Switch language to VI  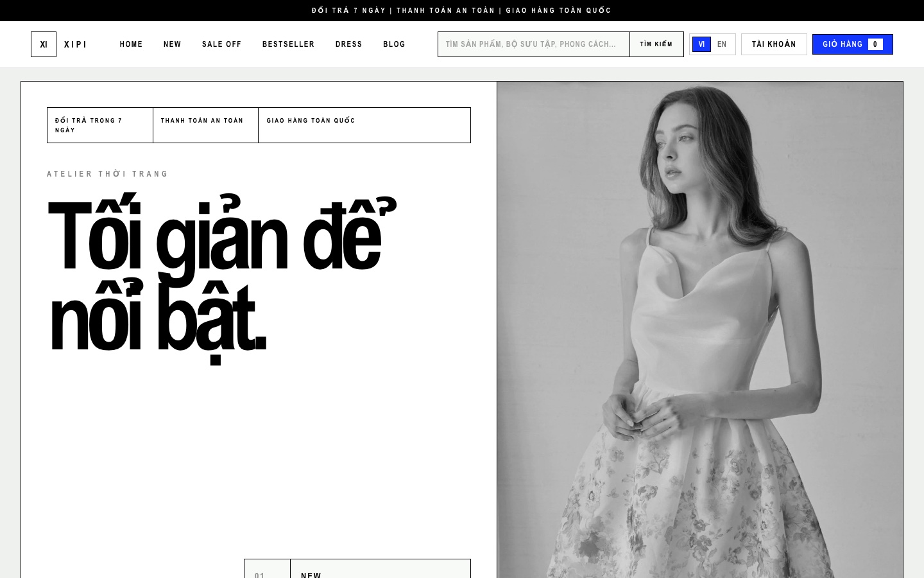point(701,44)
